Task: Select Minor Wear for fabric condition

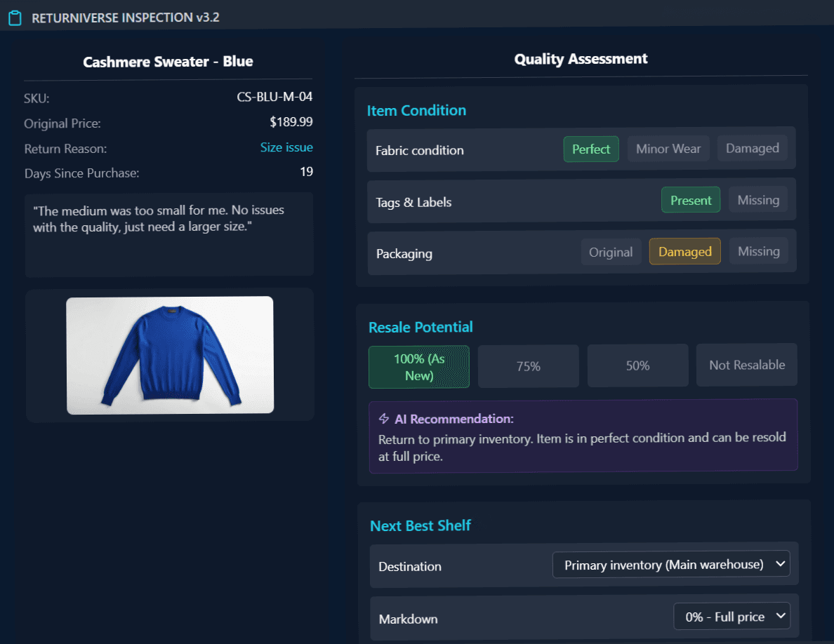Action: click(668, 148)
